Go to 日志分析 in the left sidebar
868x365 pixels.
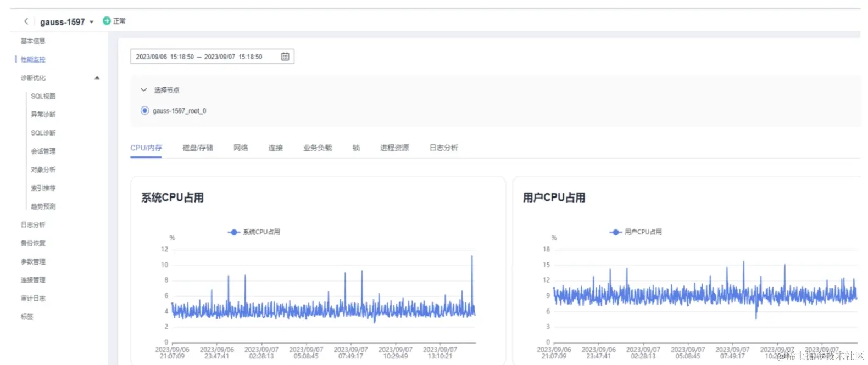33,225
